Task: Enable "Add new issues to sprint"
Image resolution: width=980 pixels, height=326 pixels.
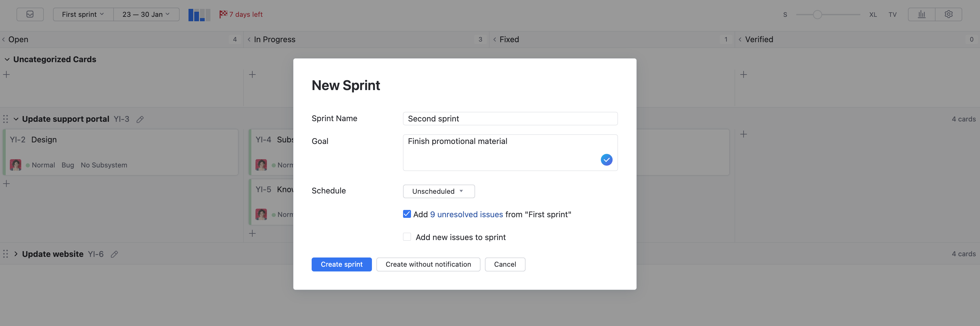Action: point(407,236)
